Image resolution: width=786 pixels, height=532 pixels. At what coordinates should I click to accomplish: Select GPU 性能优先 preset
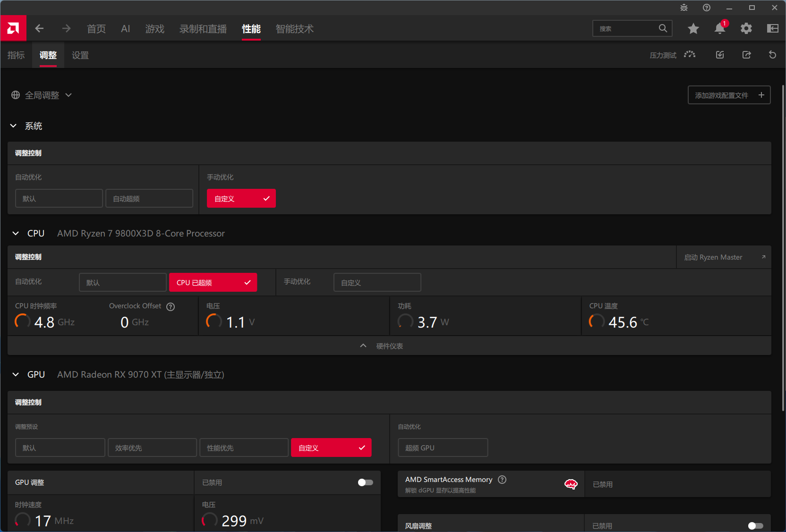point(244,448)
